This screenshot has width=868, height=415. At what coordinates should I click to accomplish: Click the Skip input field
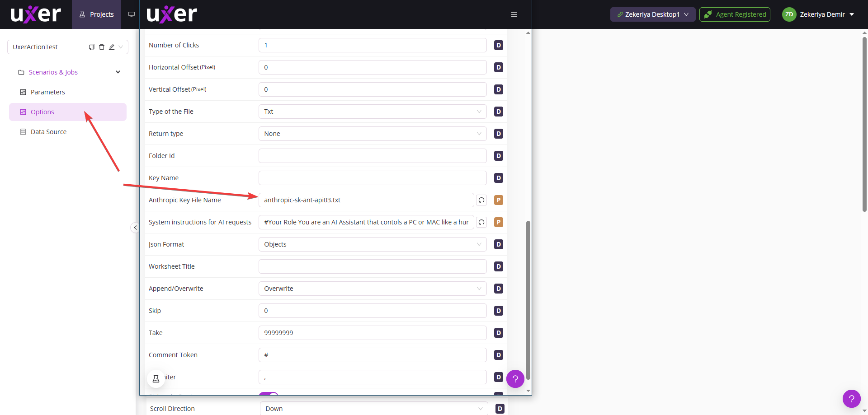(373, 311)
